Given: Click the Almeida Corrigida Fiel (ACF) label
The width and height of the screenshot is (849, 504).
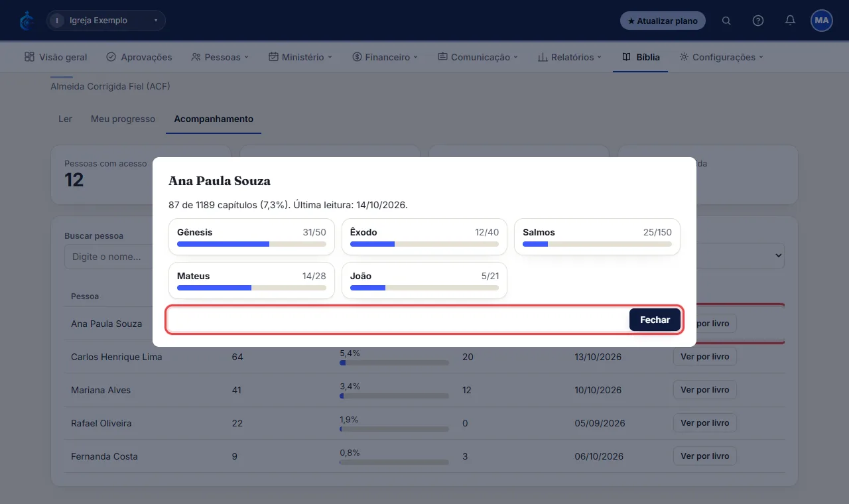Looking at the screenshot, I should pos(111,86).
